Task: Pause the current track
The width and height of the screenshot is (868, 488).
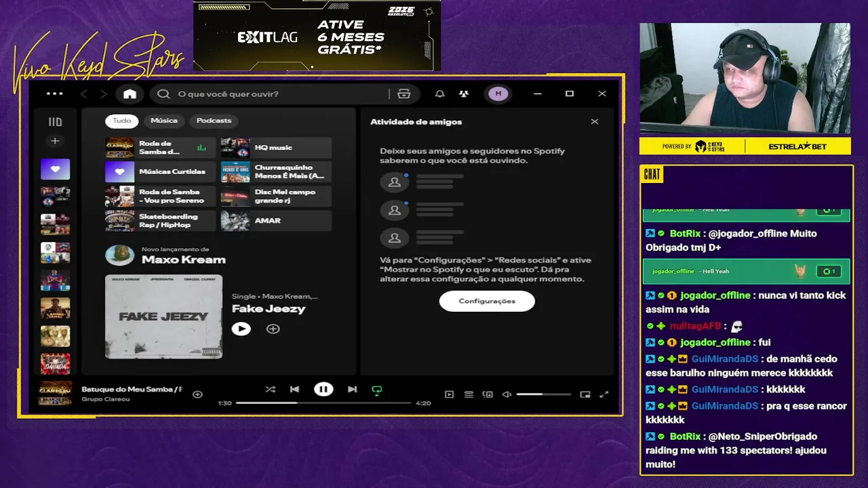Action: click(323, 389)
